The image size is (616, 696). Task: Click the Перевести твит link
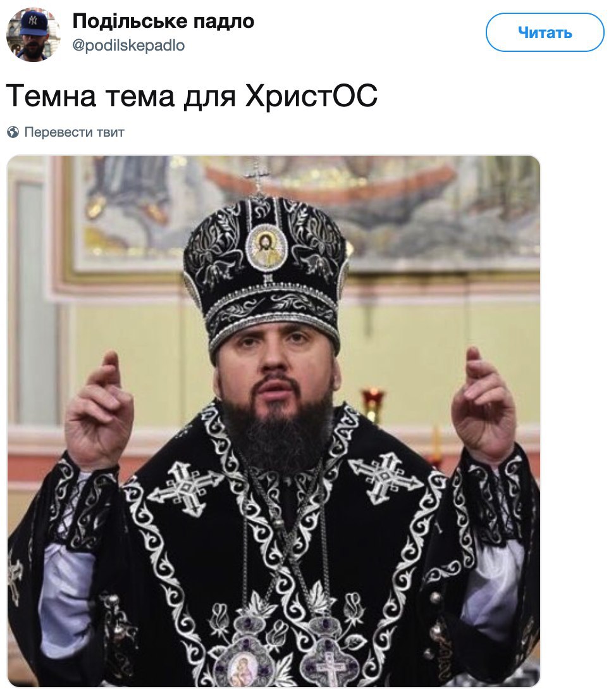[x=74, y=132]
